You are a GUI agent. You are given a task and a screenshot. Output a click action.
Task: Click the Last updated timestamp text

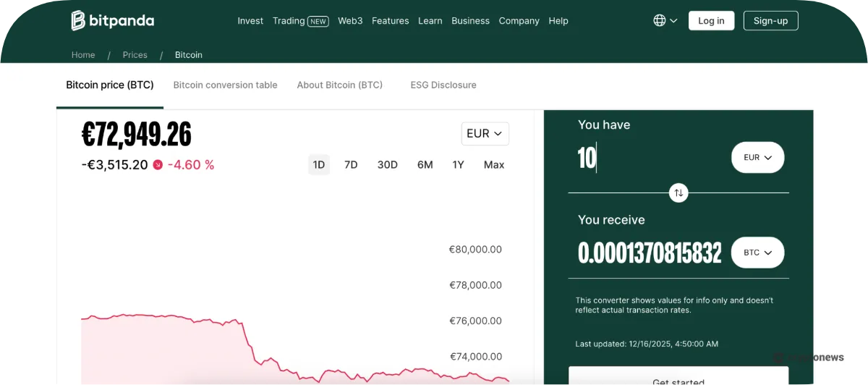(x=647, y=344)
